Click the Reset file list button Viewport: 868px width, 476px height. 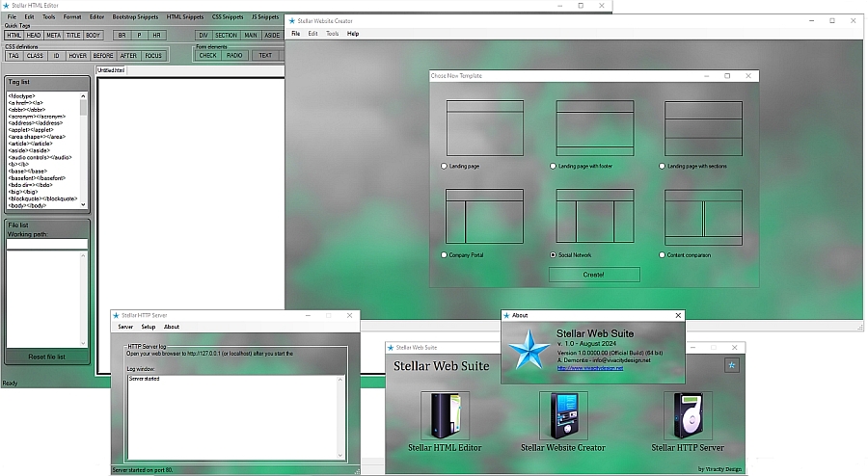47,357
